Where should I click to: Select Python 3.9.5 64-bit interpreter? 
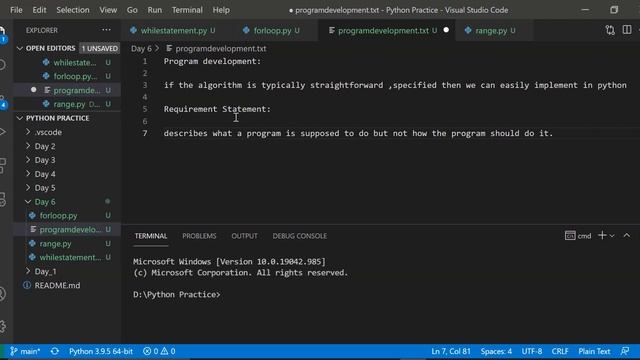click(x=100, y=351)
